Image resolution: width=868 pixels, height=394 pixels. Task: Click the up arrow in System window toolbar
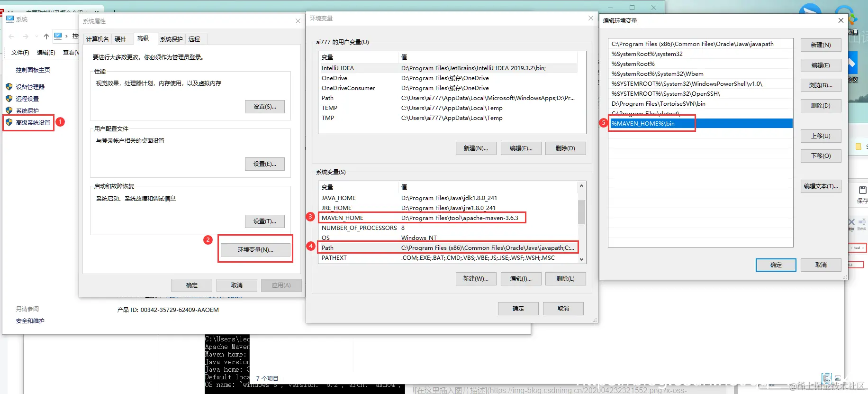(x=46, y=37)
